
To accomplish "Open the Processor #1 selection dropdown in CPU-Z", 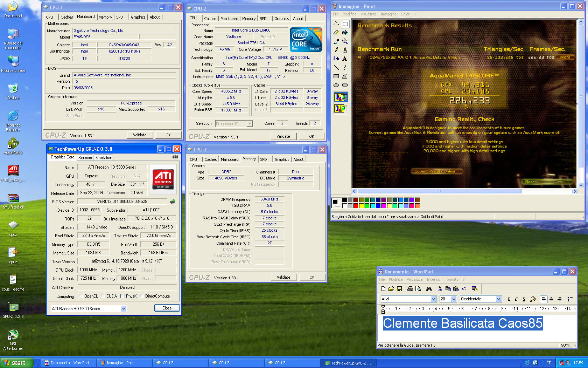I will 250,124.
